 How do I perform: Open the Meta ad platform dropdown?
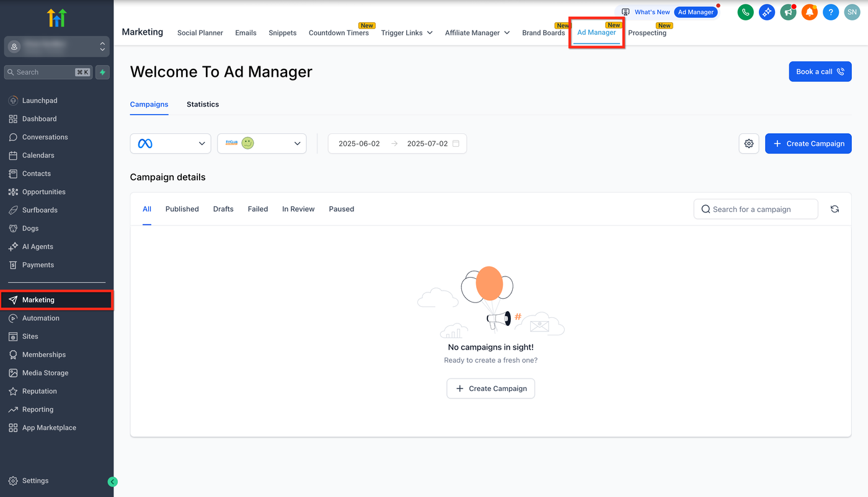[x=170, y=144]
